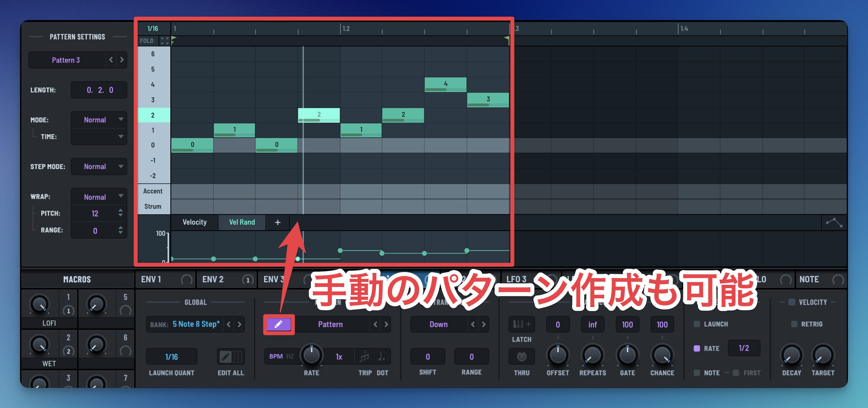This screenshot has height=408, width=868.
Task: Open the Step Mode dropdown
Action: (99, 167)
